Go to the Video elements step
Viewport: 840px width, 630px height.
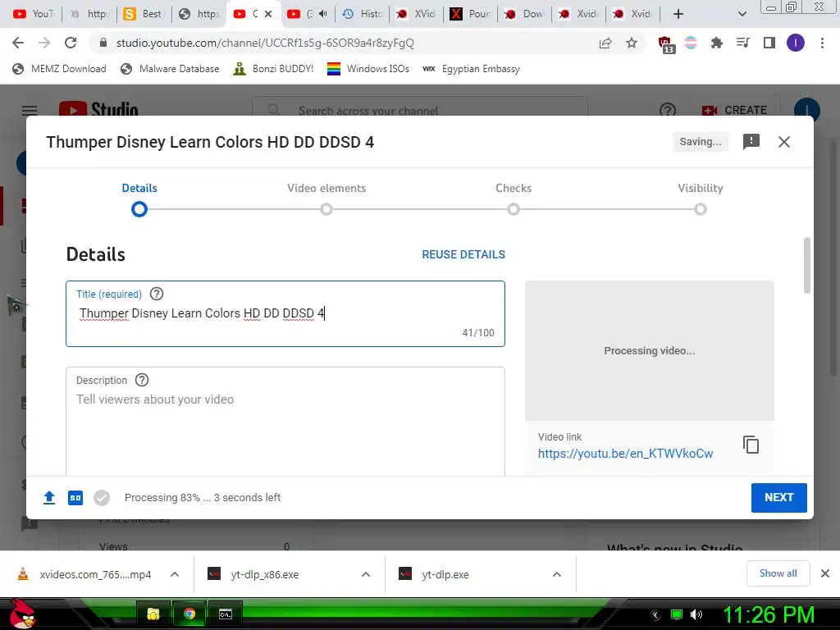click(326, 199)
